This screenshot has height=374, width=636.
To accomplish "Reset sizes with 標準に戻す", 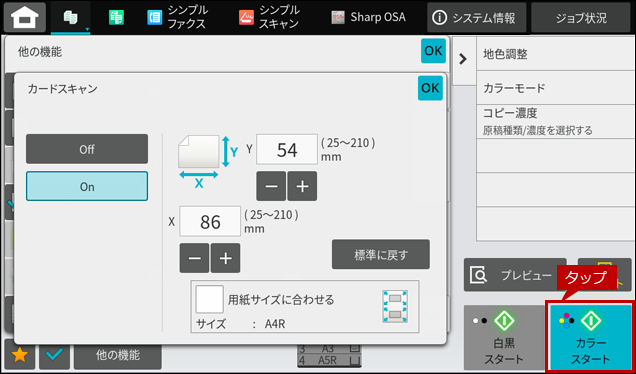I will [380, 254].
